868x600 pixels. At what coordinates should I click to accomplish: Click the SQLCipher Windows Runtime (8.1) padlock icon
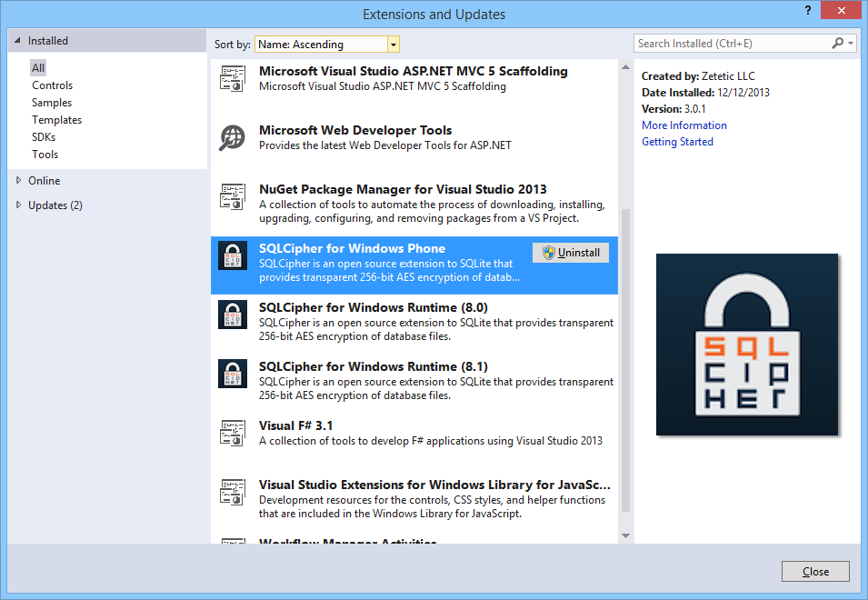[x=233, y=375]
